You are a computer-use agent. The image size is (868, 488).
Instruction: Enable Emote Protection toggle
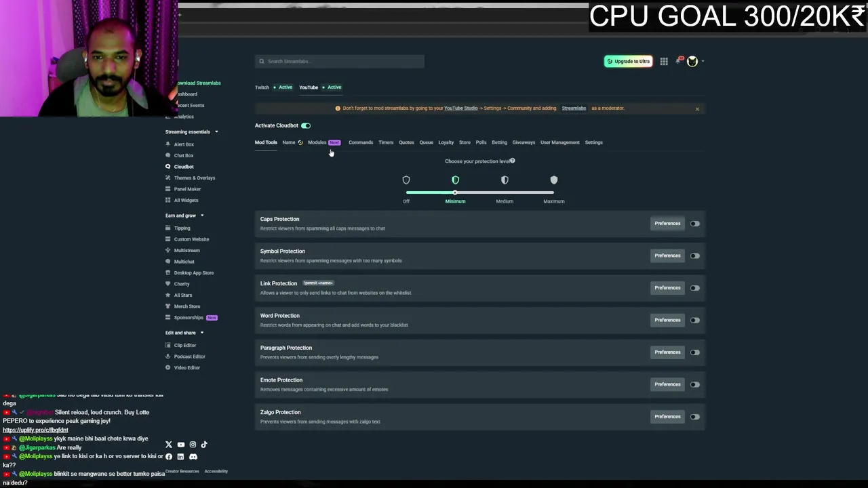point(695,384)
